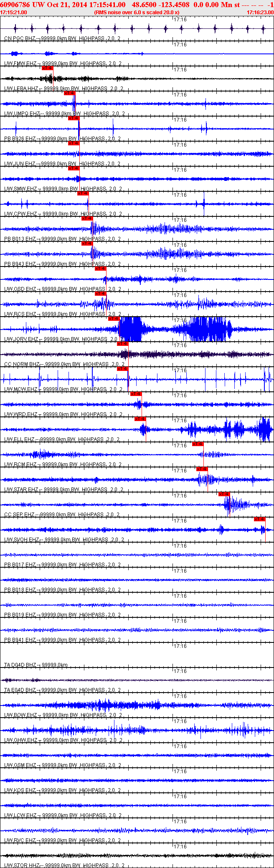Select the arrival pick on UW OSD EHZ trace

coord(100,269)
